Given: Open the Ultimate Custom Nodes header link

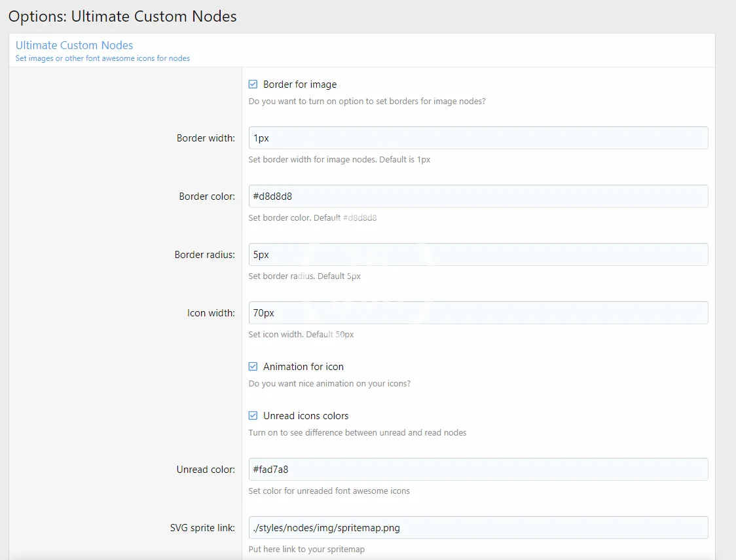Looking at the screenshot, I should point(74,45).
